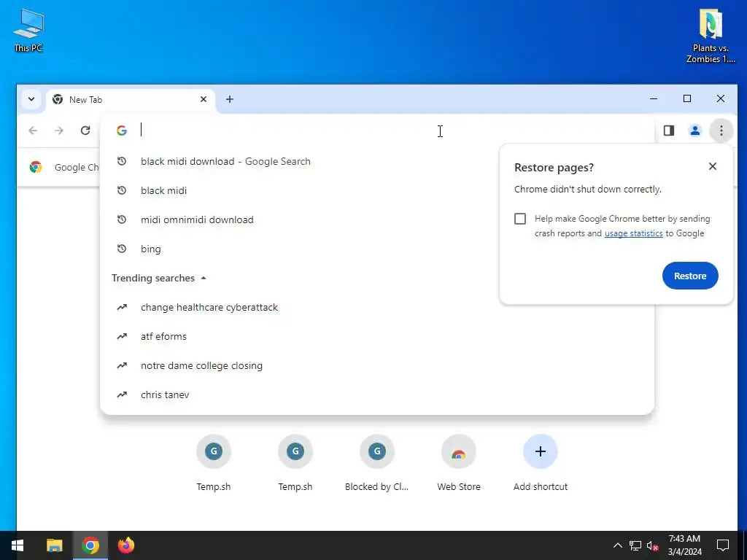The width and height of the screenshot is (747, 560).
Task: Select the Google Chrome icon in the bookmarks bar
Action: point(36,167)
